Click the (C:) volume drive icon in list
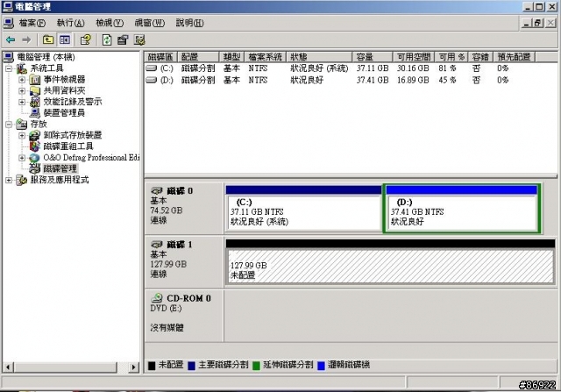 pos(152,68)
